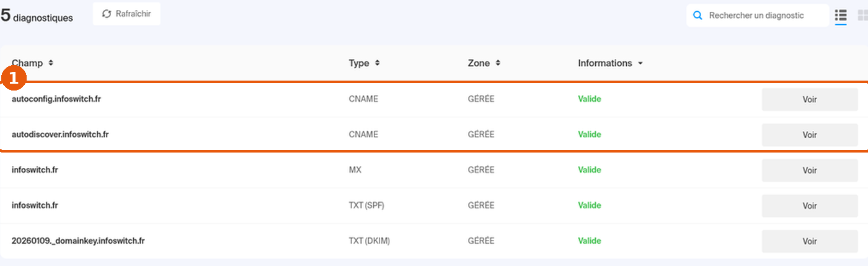This screenshot has width=868, height=266.
Task: Click the MX type cell
Action: pyautogui.click(x=355, y=169)
